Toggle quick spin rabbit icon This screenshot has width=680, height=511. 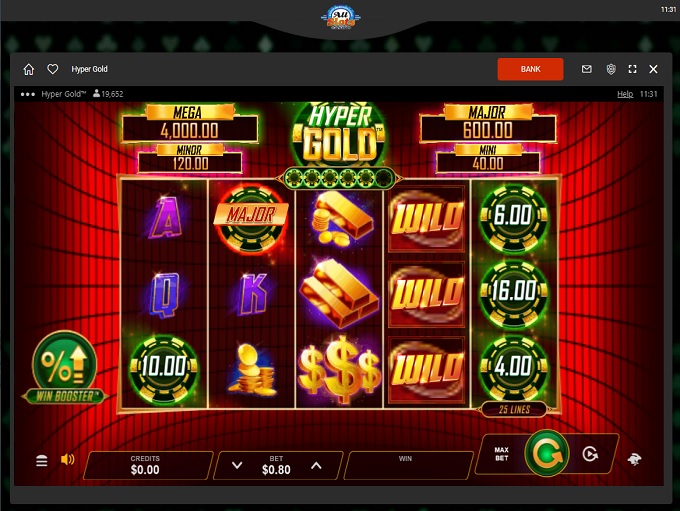634,459
